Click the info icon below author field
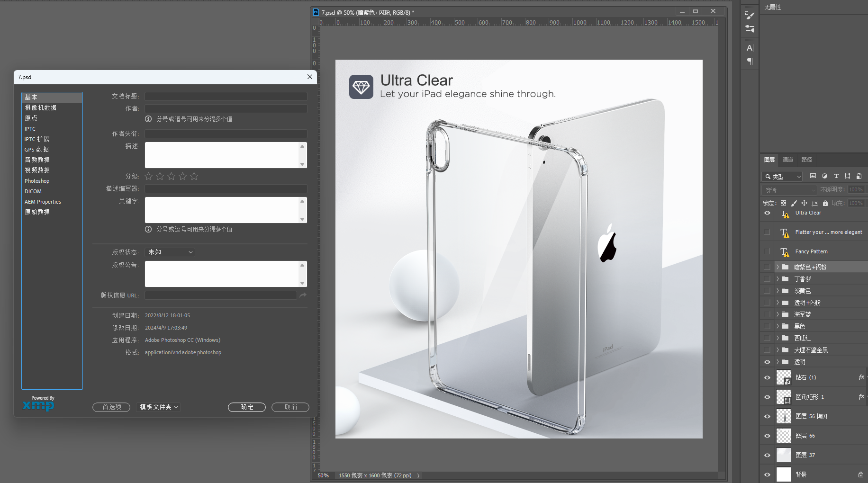Image resolution: width=868 pixels, height=483 pixels. coord(148,119)
